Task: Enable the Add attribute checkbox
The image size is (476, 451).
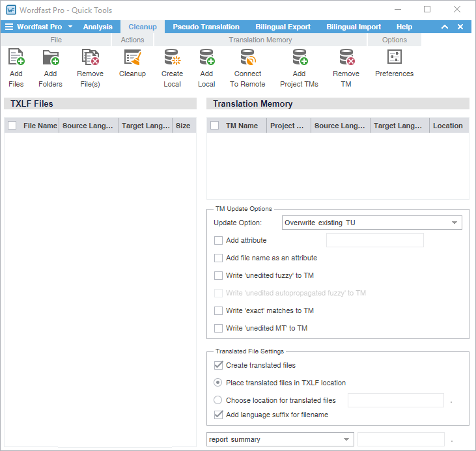Action: point(218,240)
